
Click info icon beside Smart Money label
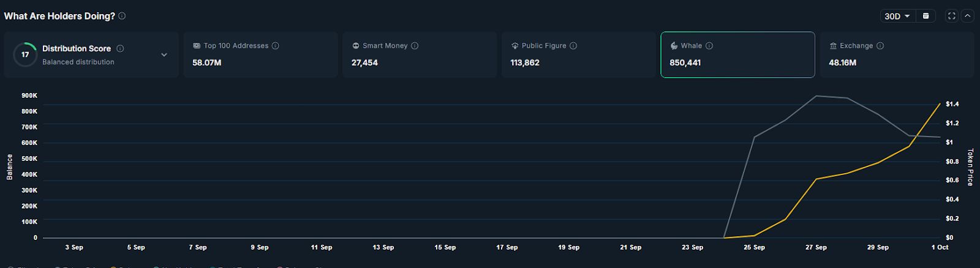[x=415, y=46]
